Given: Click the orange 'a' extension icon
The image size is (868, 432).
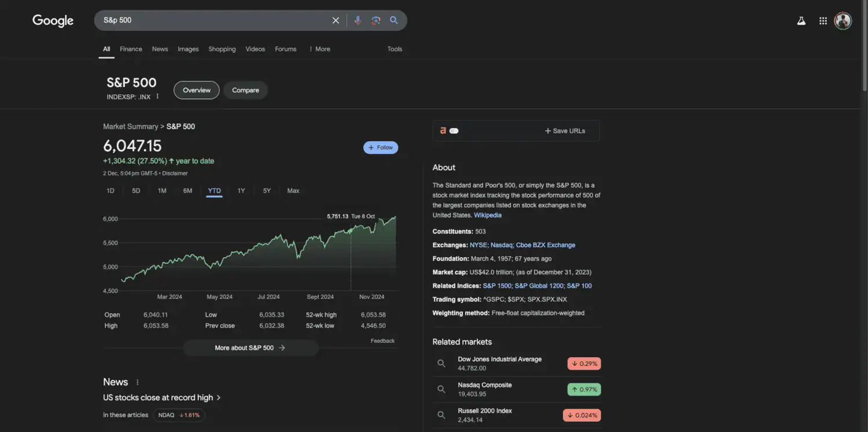Looking at the screenshot, I should coord(443,131).
